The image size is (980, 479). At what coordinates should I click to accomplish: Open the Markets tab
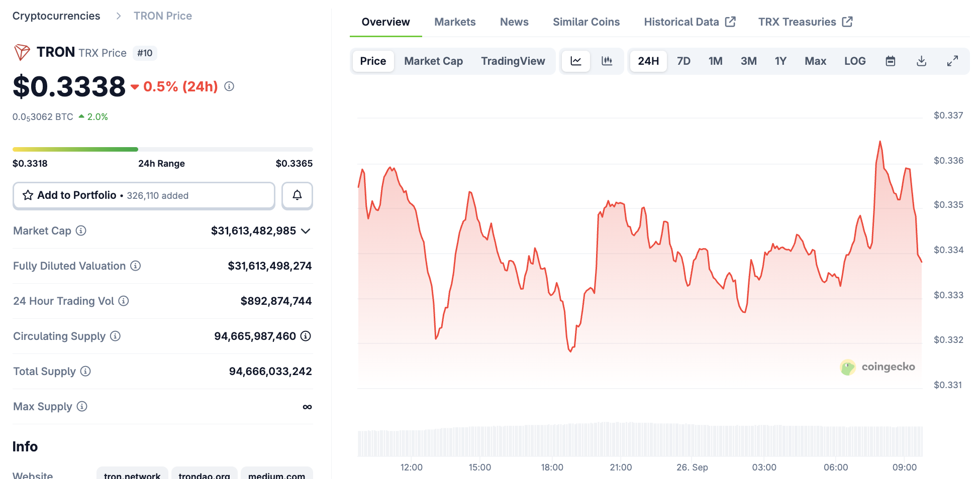455,22
